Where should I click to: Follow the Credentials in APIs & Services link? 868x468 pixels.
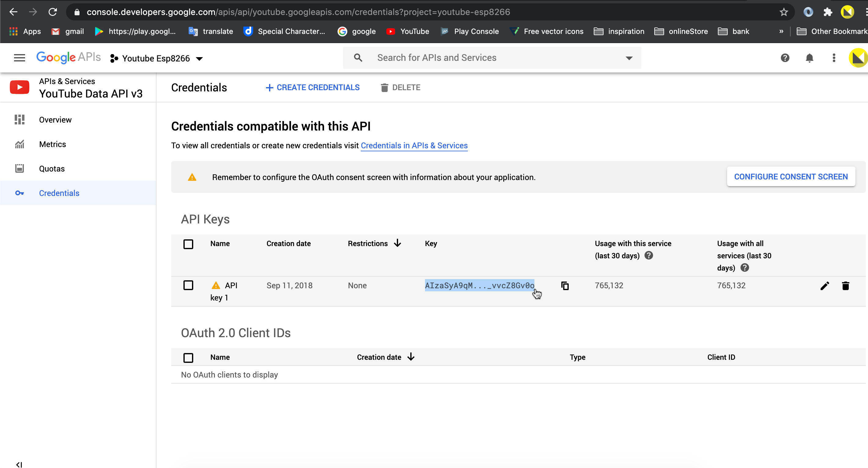point(414,146)
